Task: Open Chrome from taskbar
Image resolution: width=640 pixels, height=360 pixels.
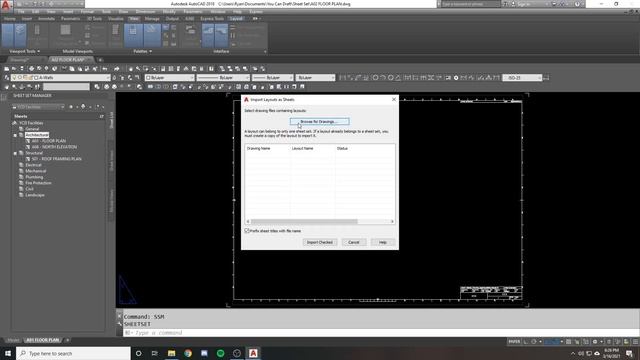Action: 188,353
